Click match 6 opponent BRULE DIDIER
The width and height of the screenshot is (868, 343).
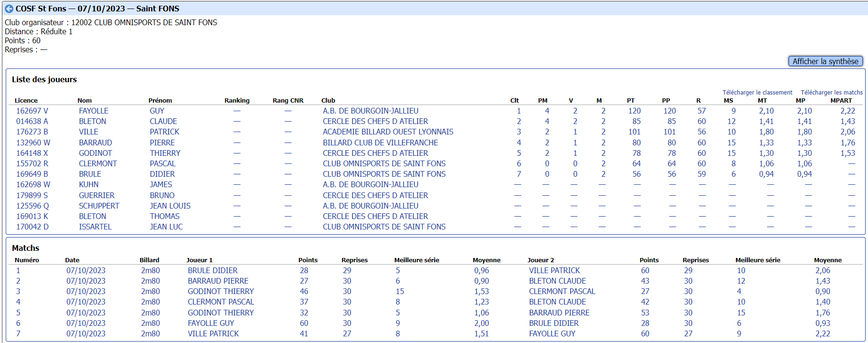[x=554, y=323]
